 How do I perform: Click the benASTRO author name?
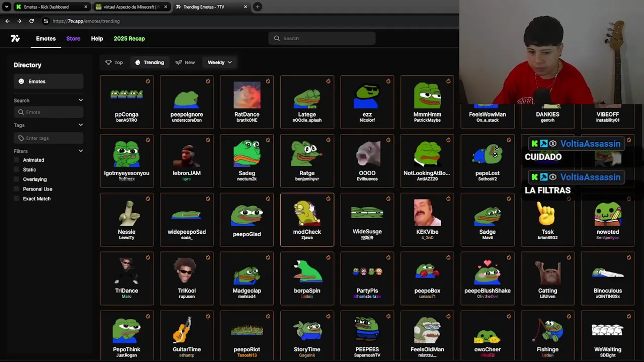coord(127,120)
